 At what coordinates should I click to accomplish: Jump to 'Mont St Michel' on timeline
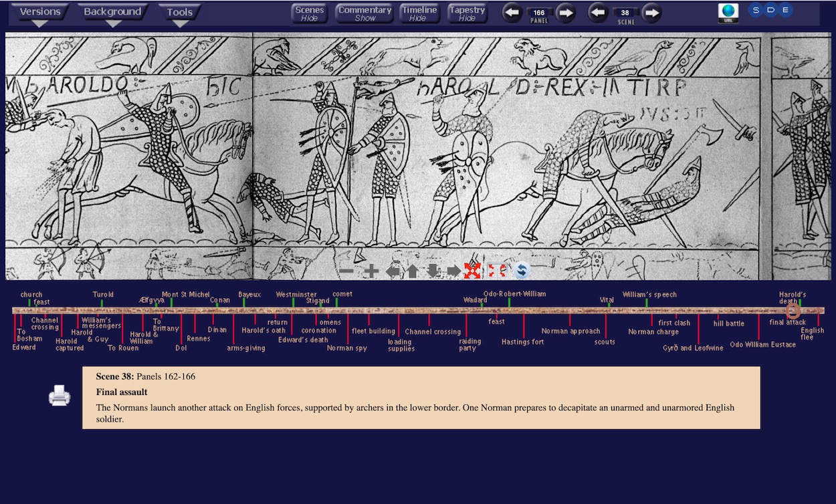186,295
